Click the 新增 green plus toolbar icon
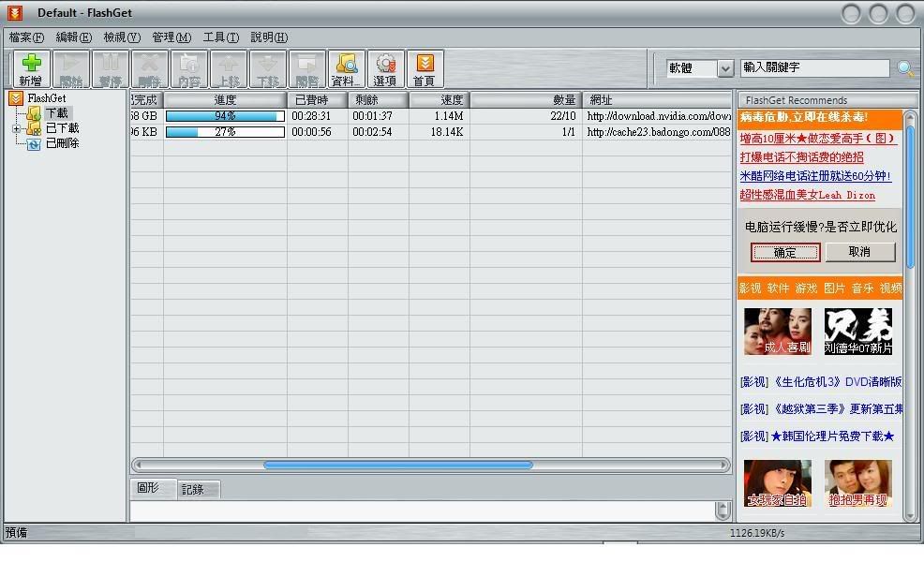This screenshot has height=562, width=924. tap(31, 69)
